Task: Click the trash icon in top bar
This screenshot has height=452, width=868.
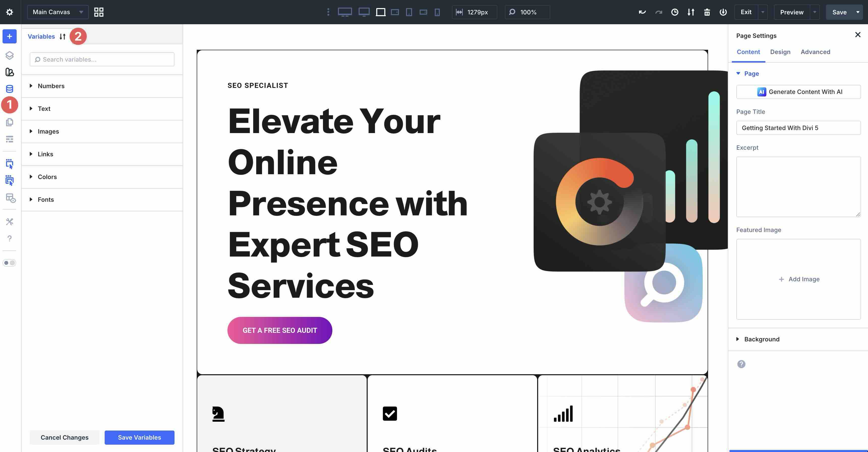Action: [x=707, y=12]
